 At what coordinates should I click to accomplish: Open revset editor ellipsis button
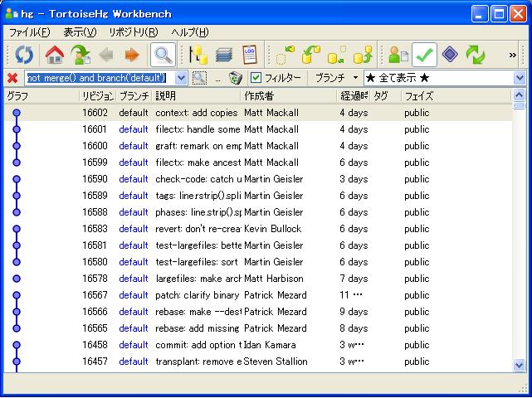217,79
